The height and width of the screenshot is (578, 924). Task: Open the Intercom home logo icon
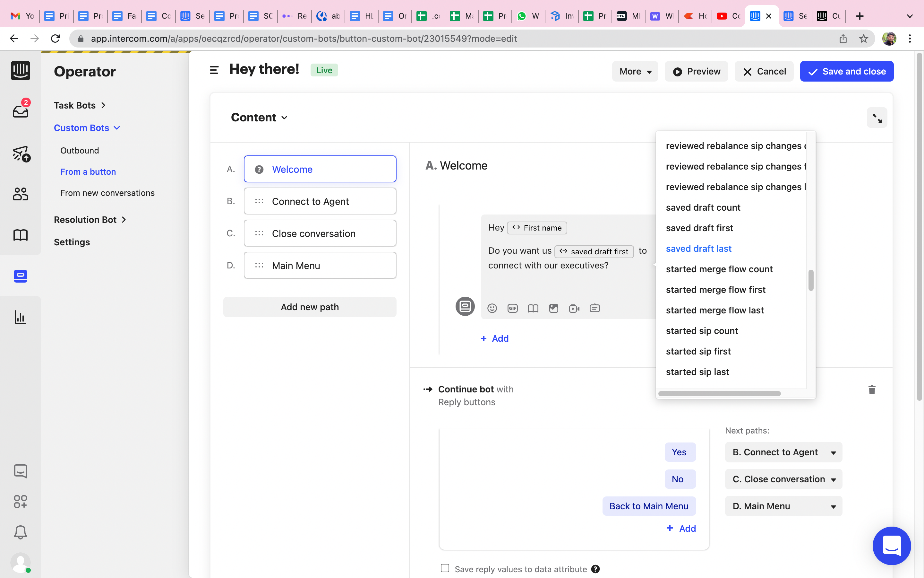[x=20, y=71]
